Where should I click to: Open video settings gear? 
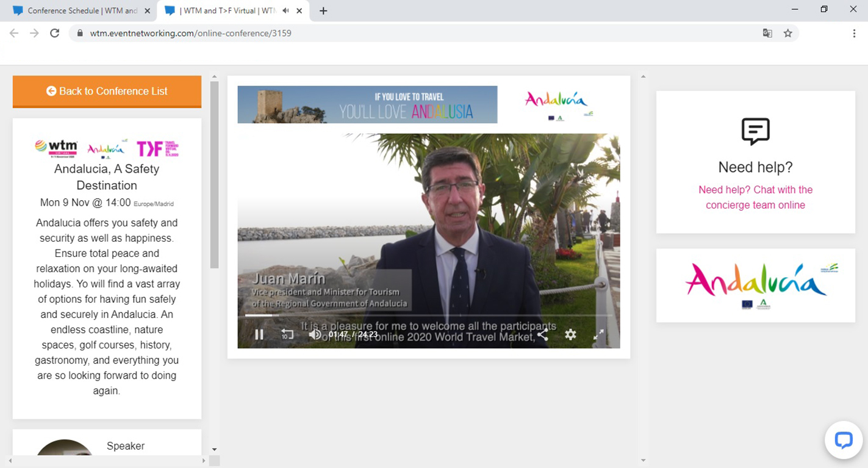(570, 334)
